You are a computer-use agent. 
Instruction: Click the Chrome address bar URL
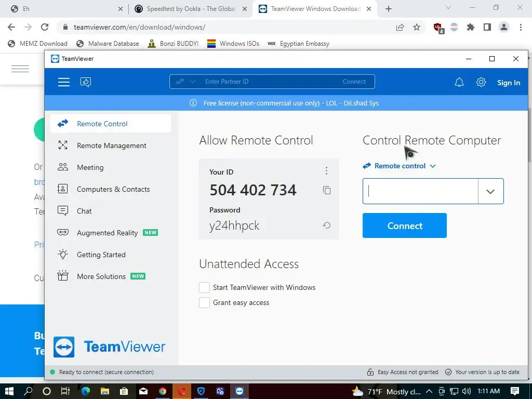pyautogui.click(x=139, y=27)
